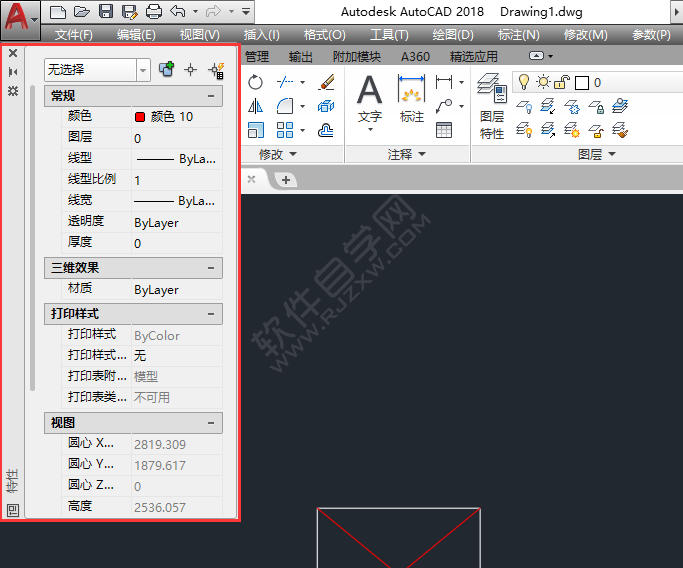Save the drawing with floppy disk icon
The width and height of the screenshot is (683, 568).
pos(106,11)
